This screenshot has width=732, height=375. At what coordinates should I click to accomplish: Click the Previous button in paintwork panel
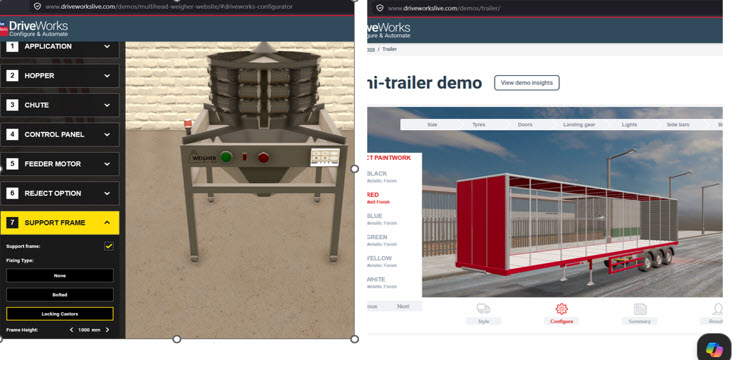pyautogui.click(x=372, y=306)
